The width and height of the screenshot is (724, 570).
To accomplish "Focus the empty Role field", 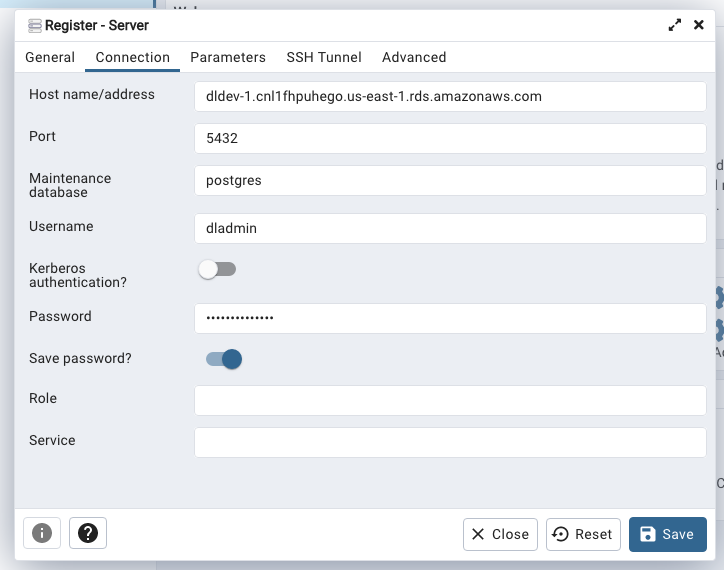I will click(450, 401).
